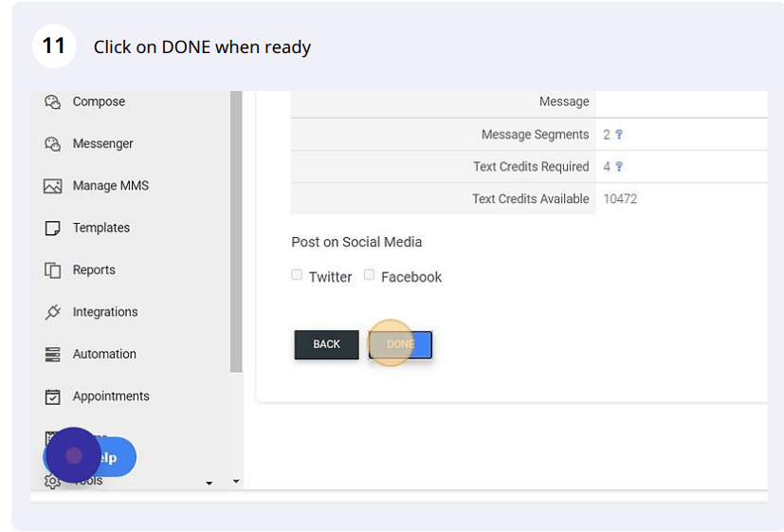Click the BACK button
The height and width of the screenshot is (532, 784).
pos(326,344)
